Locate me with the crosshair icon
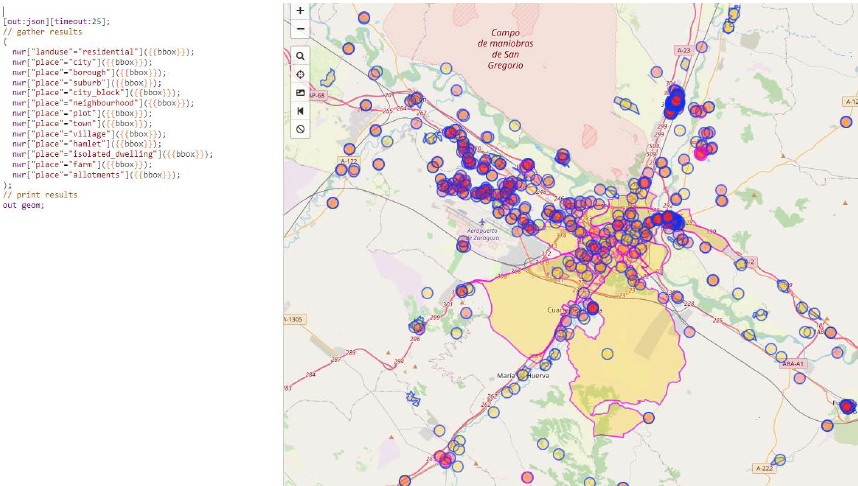Screen dimensions: 858x486 300,75
